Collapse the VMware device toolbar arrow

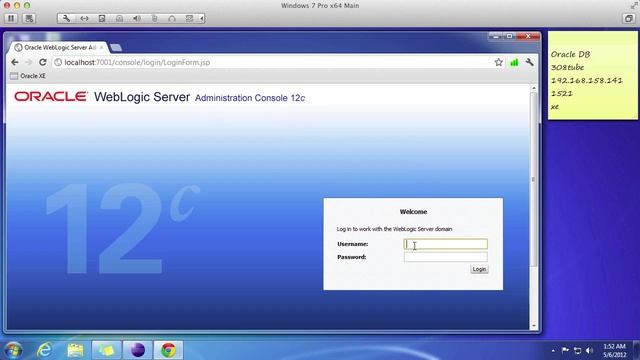[202, 18]
